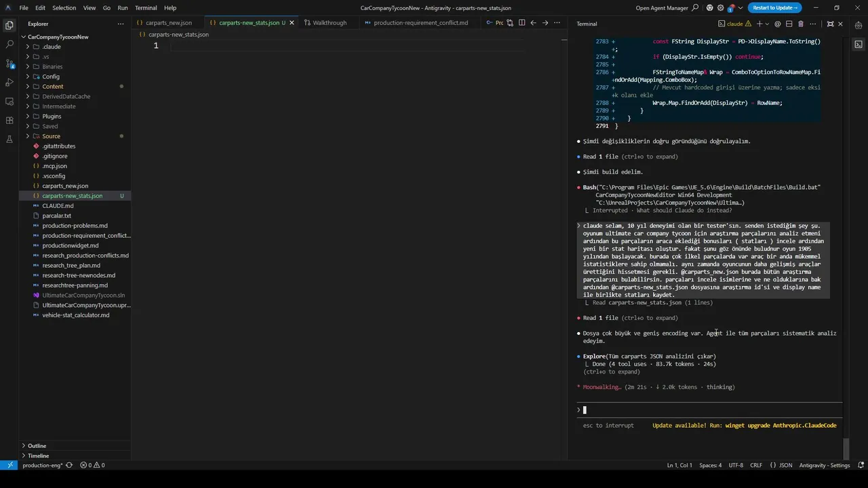Click Restart to Update button
This screenshot has width=868, height=488.
[x=774, y=7]
